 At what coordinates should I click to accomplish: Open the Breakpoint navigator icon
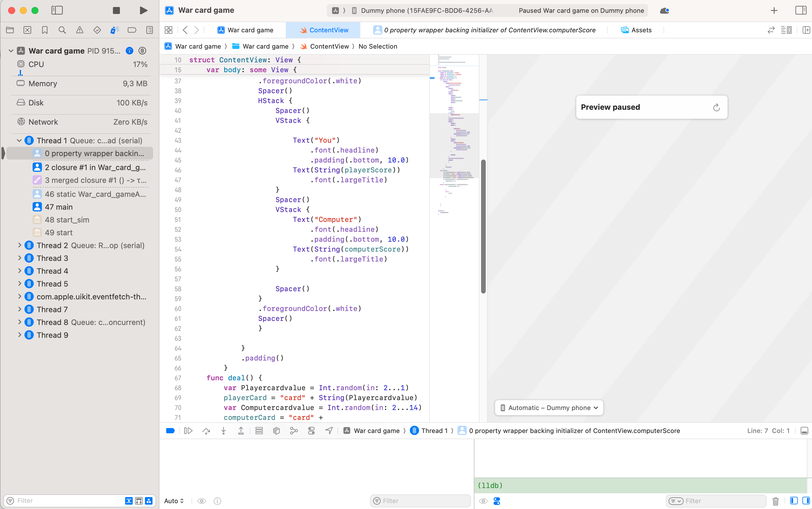132,30
